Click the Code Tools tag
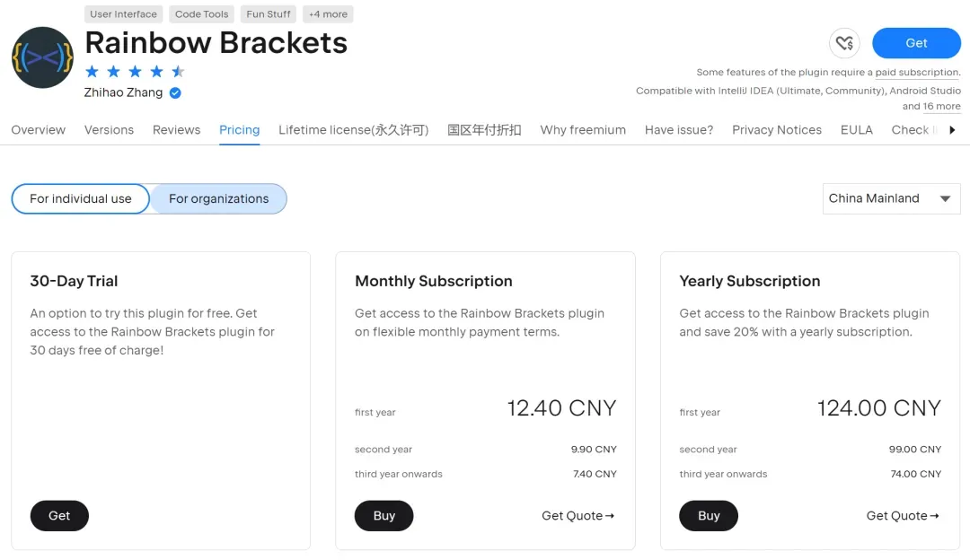The width and height of the screenshot is (970, 560). coord(201,14)
